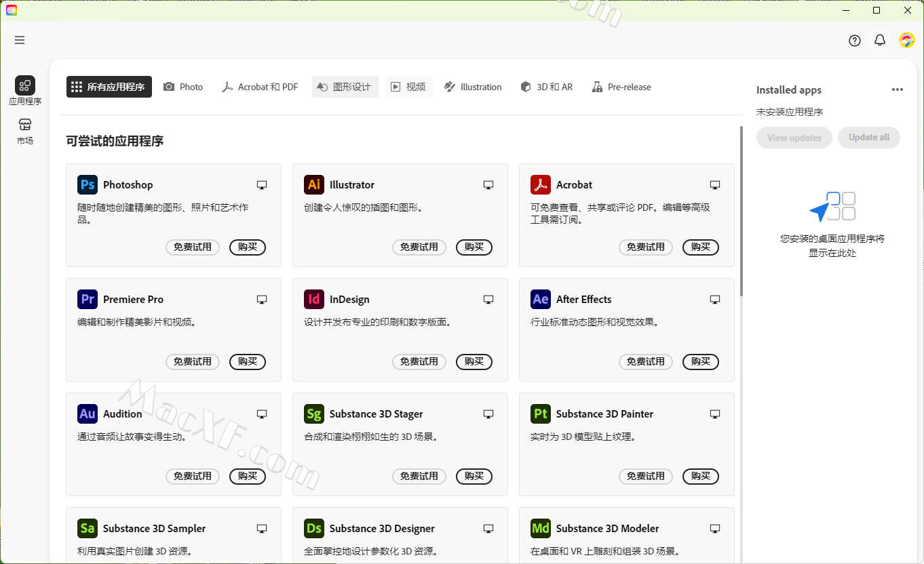The height and width of the screenshot is (564, 924).
Task: Click the Substance 3D Designer Ds icon
Action: click(x=314, y=528)
